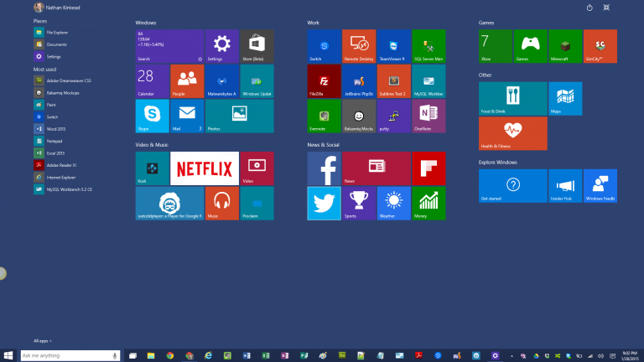Viewport: 644px width, 362px height.
Task: Open the People tile
Action: click(187, 81)
